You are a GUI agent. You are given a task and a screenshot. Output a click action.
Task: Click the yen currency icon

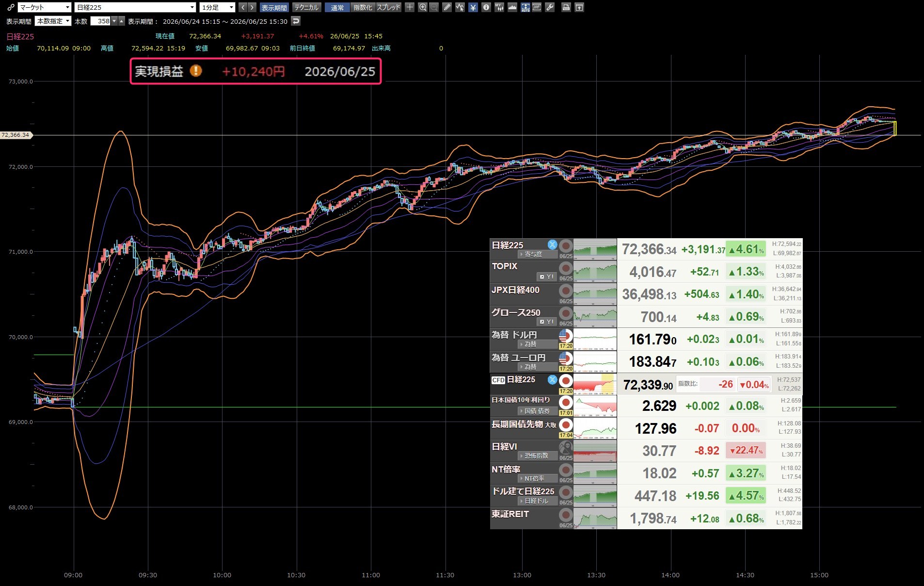(x=473, y=7)
